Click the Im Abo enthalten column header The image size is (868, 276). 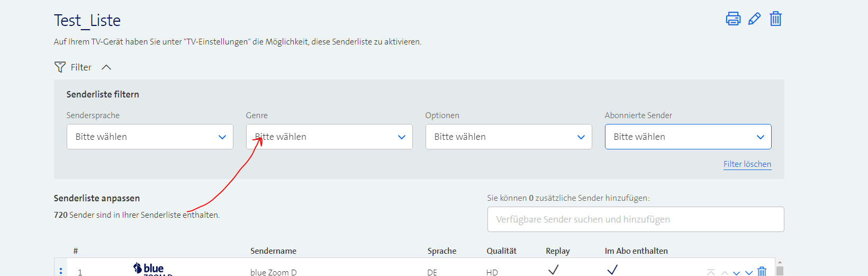click(636, 251)
